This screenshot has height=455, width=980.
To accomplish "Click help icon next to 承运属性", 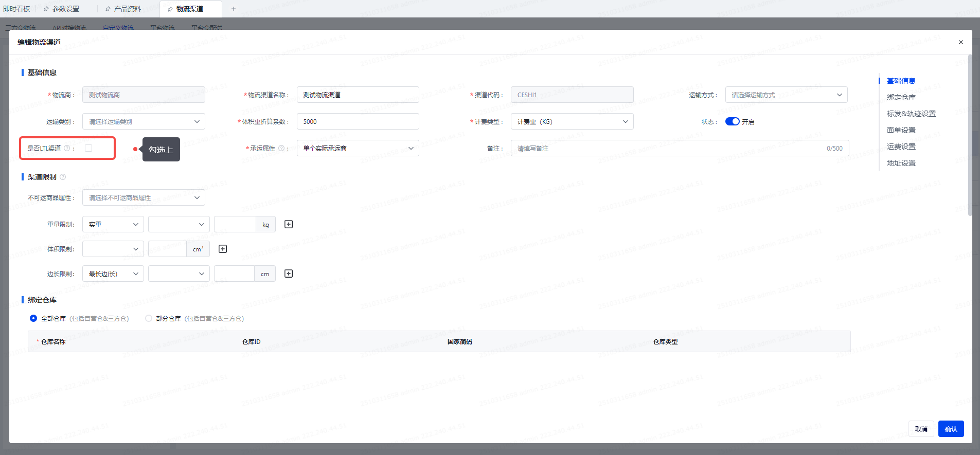I will 281,148.
